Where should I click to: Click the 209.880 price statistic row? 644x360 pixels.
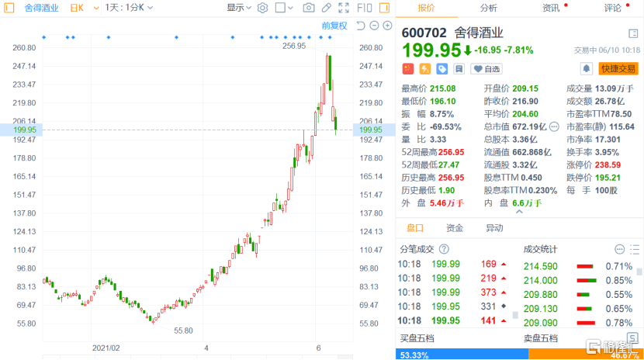[x=578, y=294]
